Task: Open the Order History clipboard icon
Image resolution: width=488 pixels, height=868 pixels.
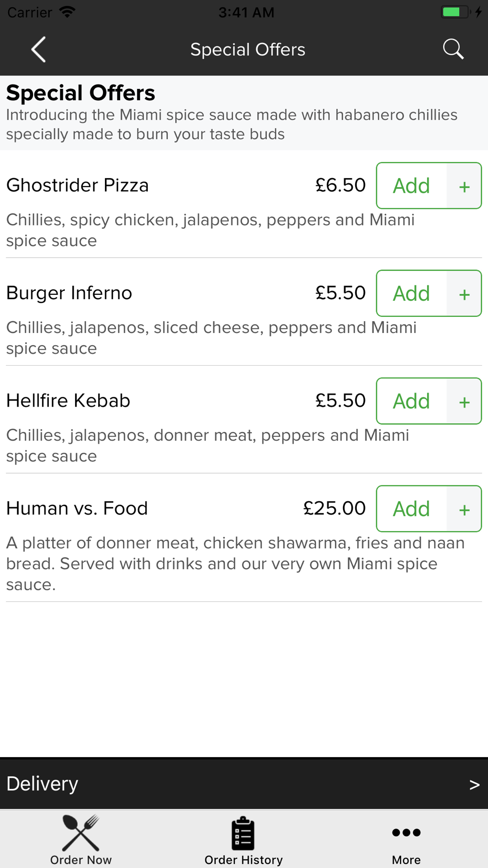Action: 243,833
